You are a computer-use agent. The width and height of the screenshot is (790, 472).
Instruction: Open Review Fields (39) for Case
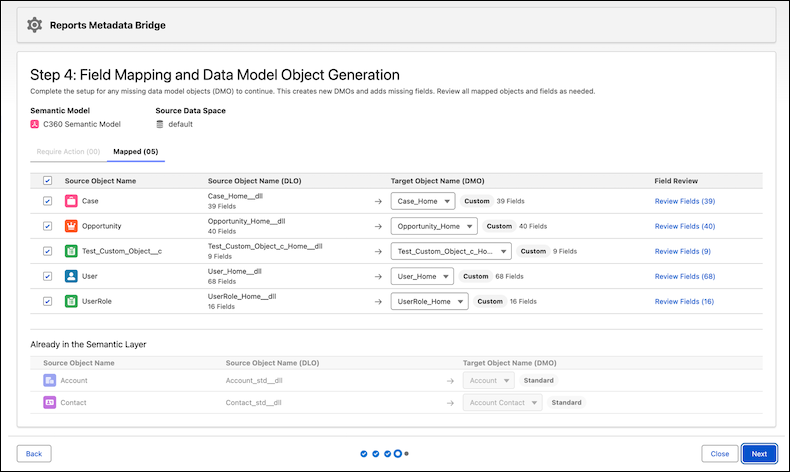(685, 201)
